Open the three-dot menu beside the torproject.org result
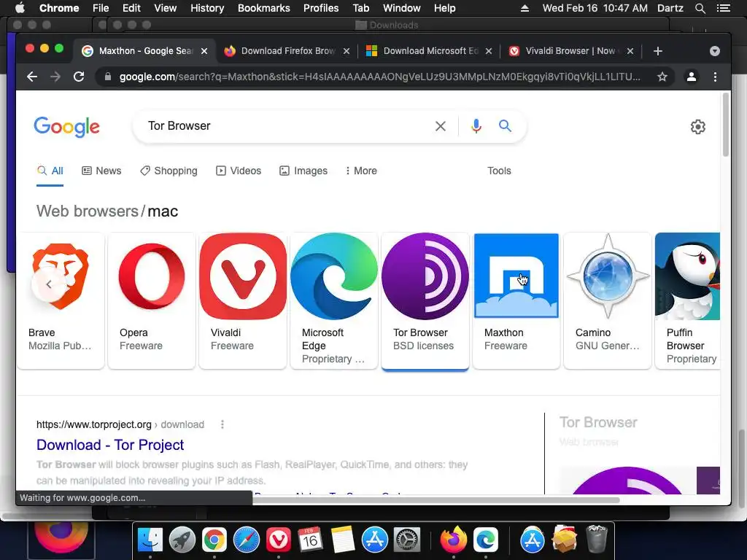This screenshot has height=560, width=747. click(222, 424)
